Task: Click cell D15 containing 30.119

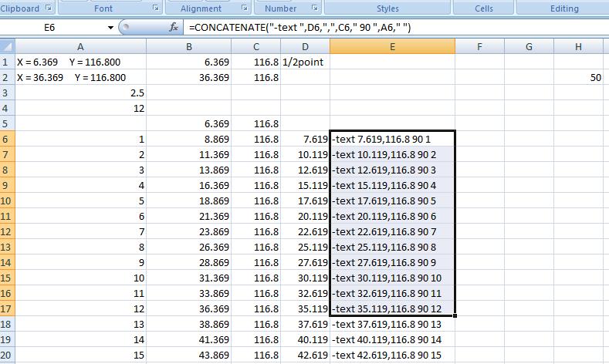Action: click(306, 278)
